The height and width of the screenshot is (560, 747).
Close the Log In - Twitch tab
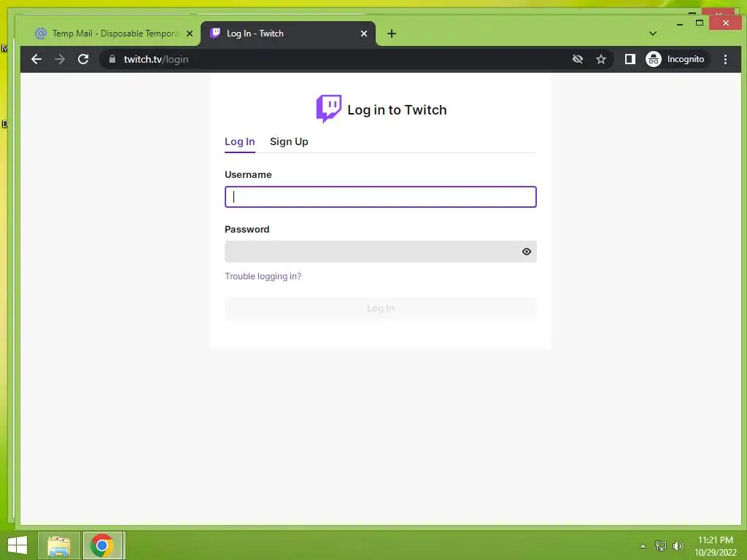click(x=364, y=34)
